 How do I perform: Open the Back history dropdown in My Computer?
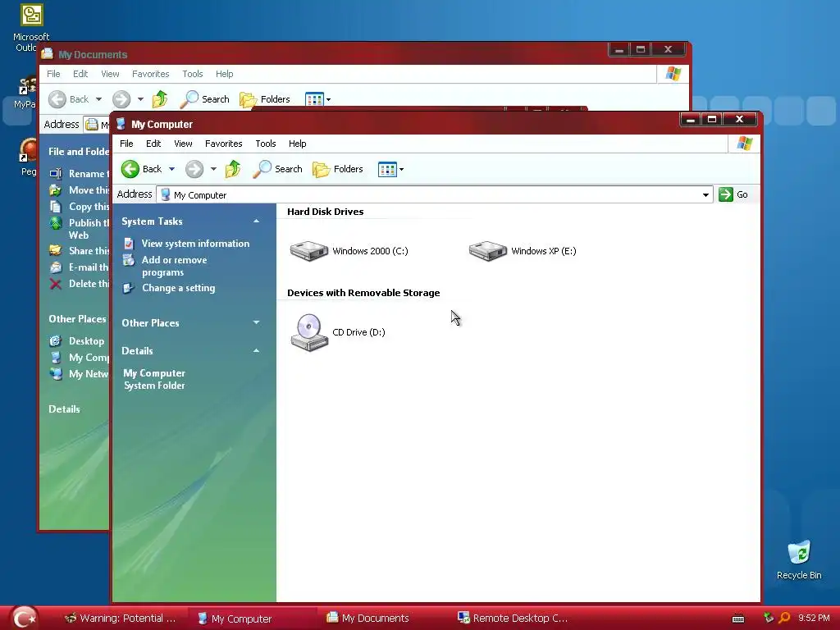click(172, 169)
